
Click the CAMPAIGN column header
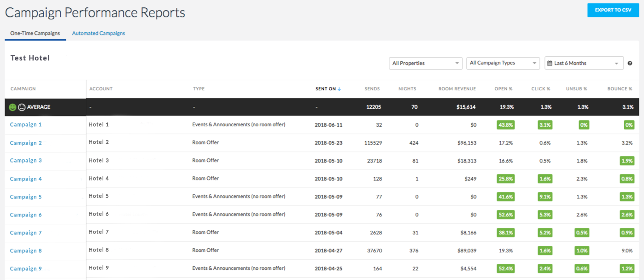point(23,89)
